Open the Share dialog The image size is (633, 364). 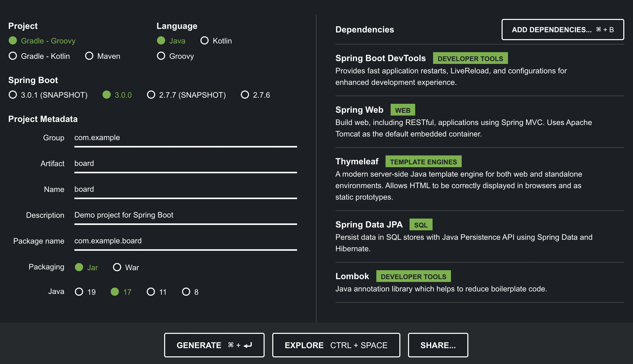coord(438,345)
